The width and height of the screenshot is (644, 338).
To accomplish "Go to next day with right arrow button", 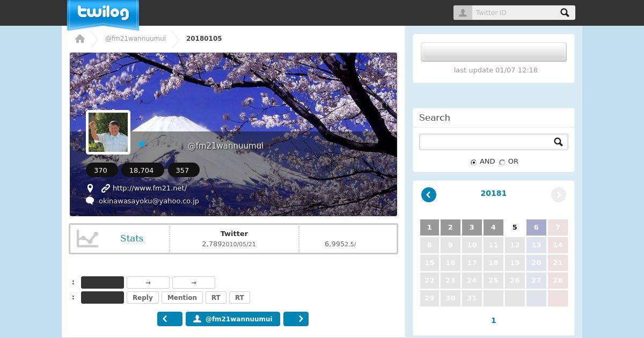I will point(296,319).
